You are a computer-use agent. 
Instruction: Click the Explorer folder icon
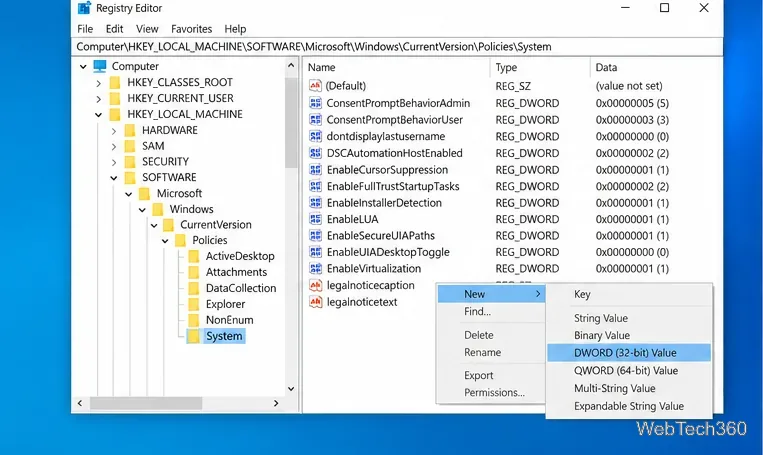click(x=194, y=304)
